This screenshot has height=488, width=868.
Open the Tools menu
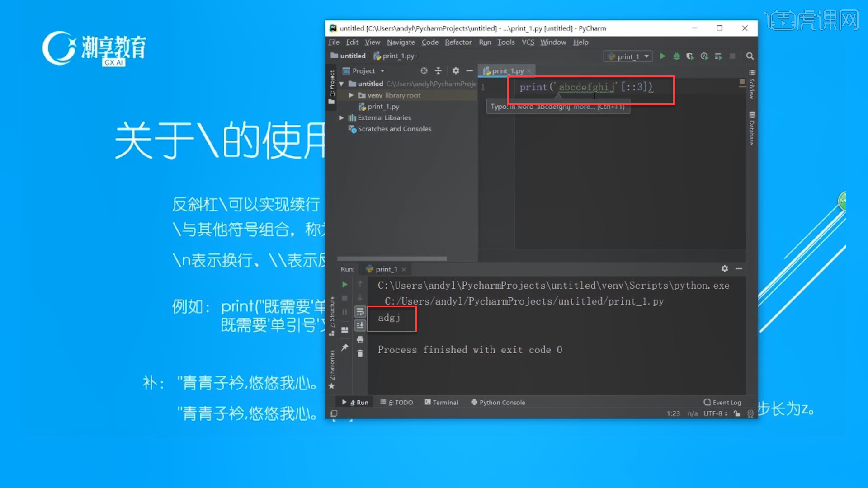coord(506,42)
